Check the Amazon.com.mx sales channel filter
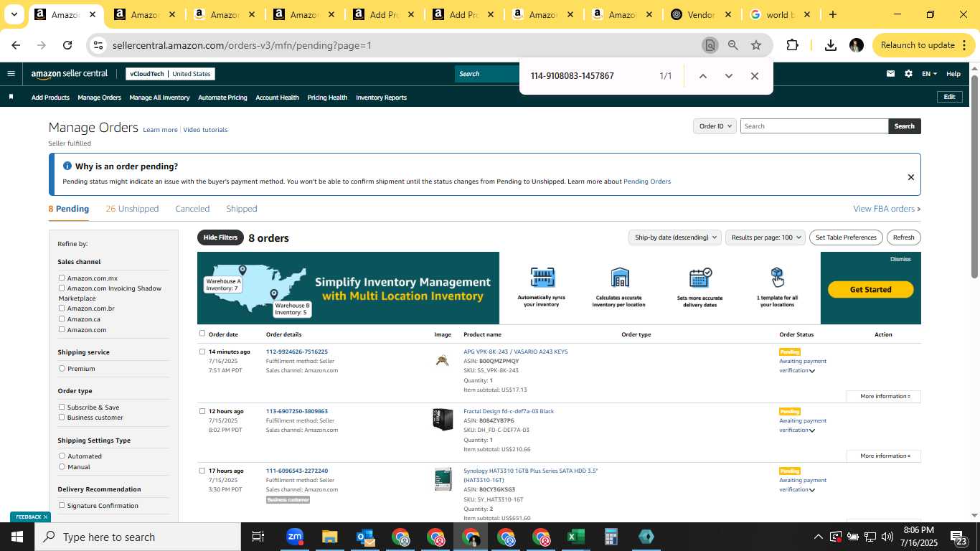Screen dimensions: 980x551 (x=62, y=278)
